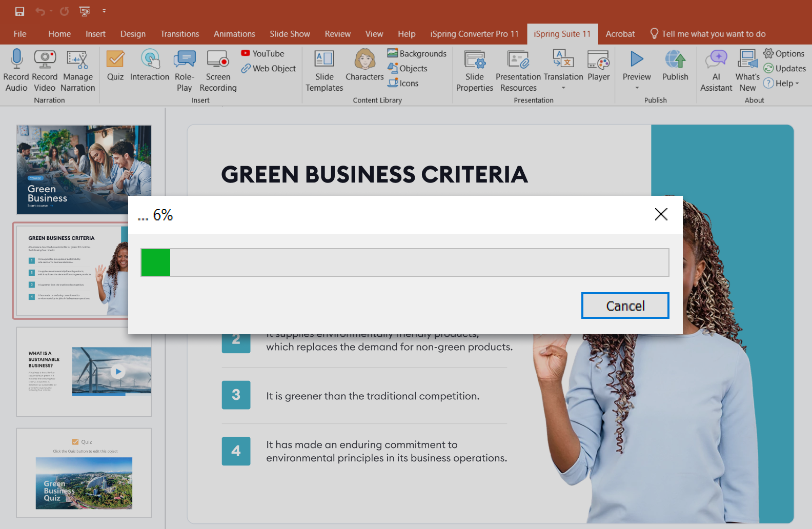Open the Record Video tool
The width and height of the screenshot is (812, 529).
tap(45, 59)
